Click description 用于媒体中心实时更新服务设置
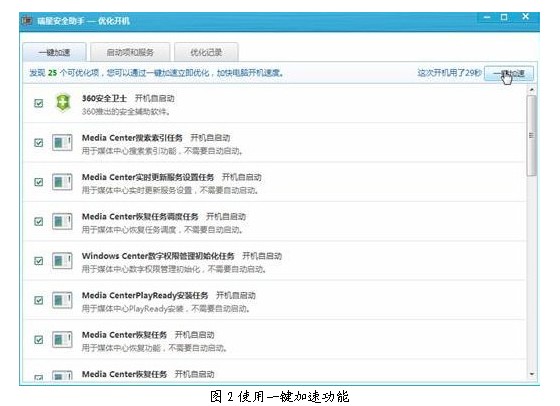The width and height of the screenshot is (560, 406). [x=170, y=190]
